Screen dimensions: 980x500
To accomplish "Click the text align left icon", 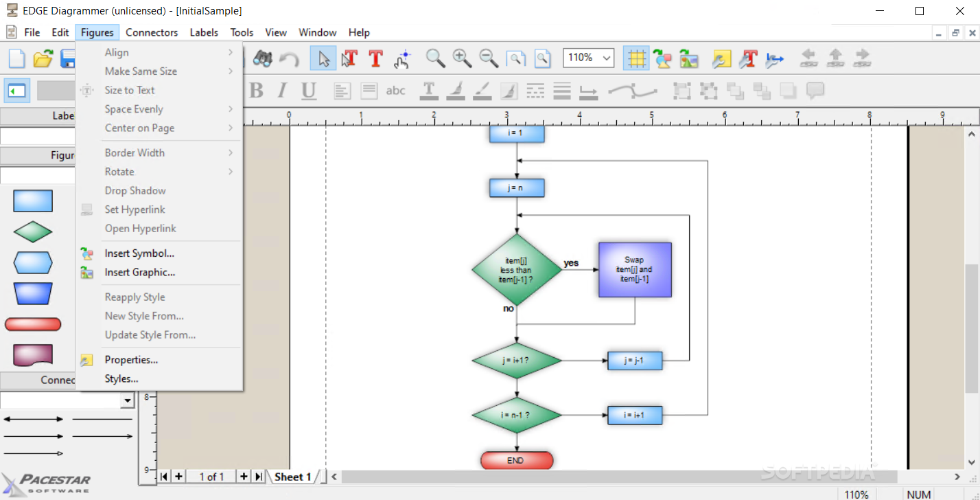I will 342,91.
